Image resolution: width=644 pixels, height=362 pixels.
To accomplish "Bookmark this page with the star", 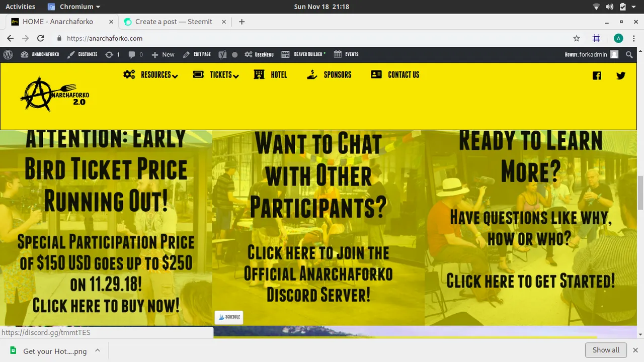I will point(577,38).
